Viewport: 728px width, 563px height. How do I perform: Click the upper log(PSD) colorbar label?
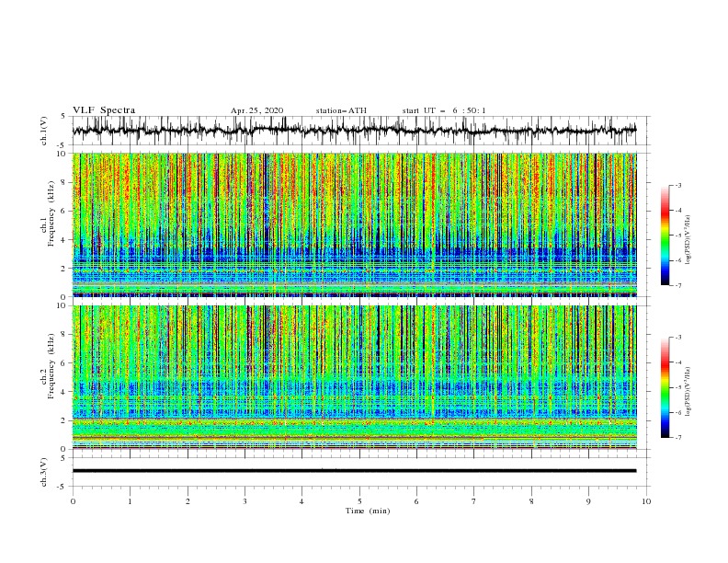[688, 240]
